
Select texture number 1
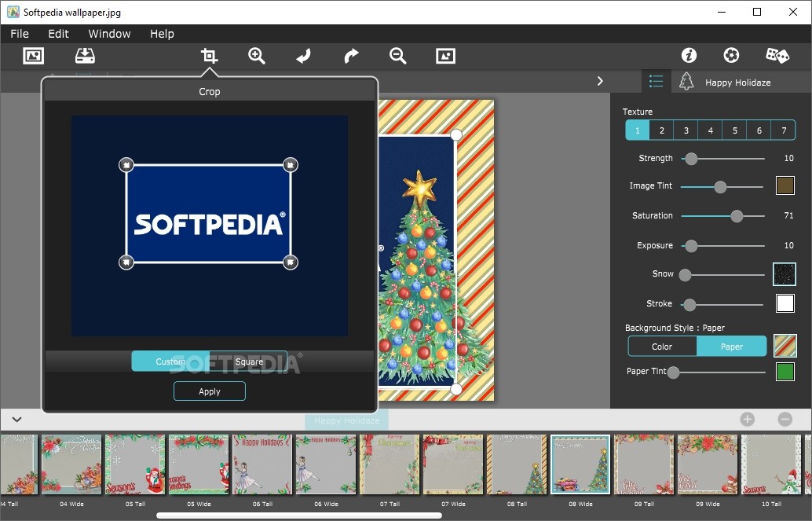pyautogui.click(x=638, y=130)
